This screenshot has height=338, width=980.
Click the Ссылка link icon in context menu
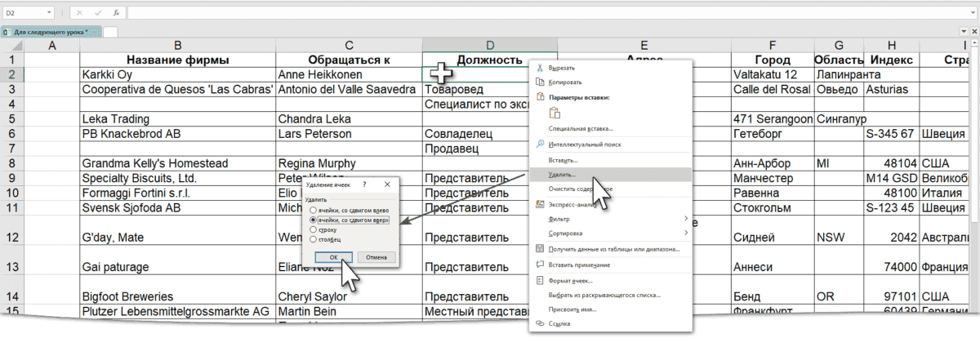point(539,324)
